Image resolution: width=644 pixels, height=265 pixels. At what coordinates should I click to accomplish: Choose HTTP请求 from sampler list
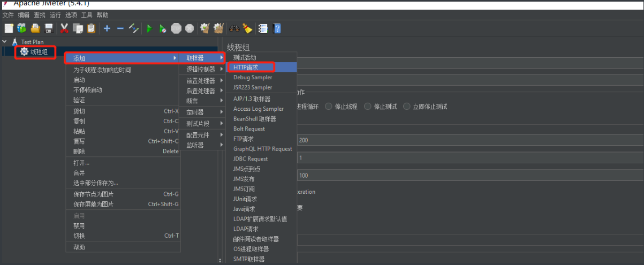(262, 67)
